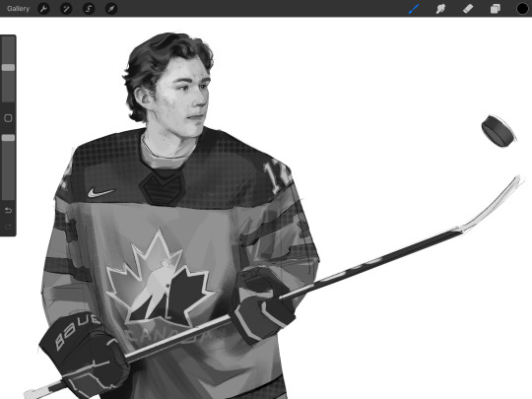
Task: Activate the Selection tool
Action: pos(89,9)
